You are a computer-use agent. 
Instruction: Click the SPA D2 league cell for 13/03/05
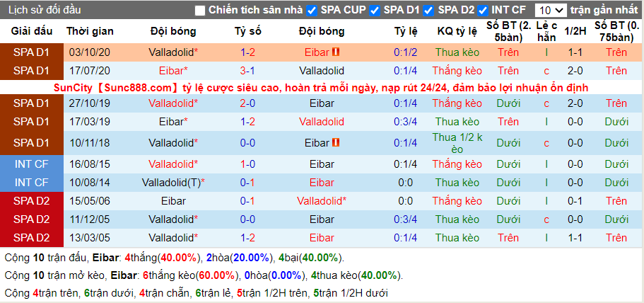coord(32,238)
